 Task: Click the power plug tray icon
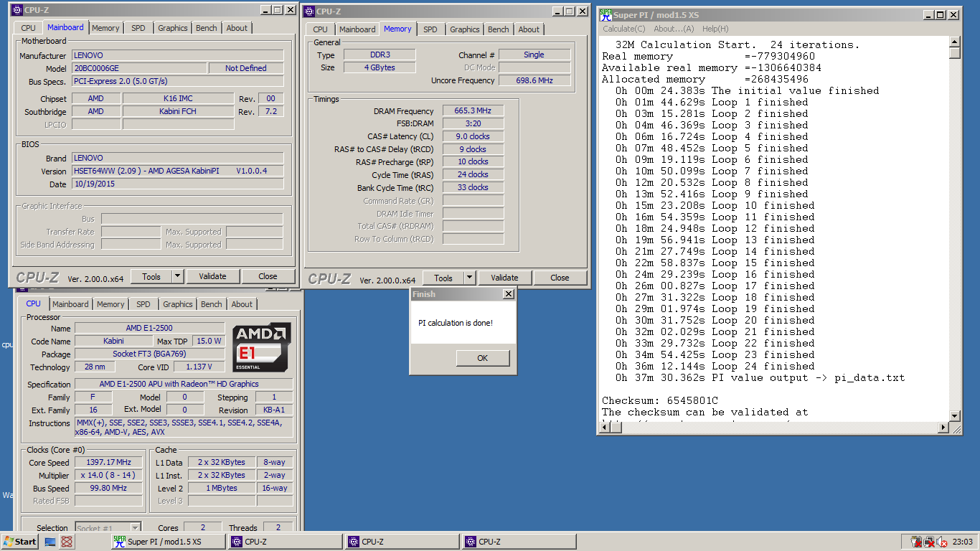point(916,542)
